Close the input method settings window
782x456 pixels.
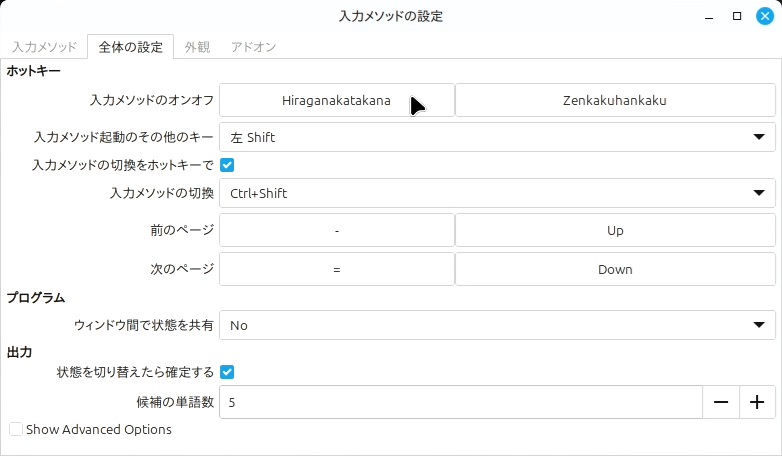point(765,16)
